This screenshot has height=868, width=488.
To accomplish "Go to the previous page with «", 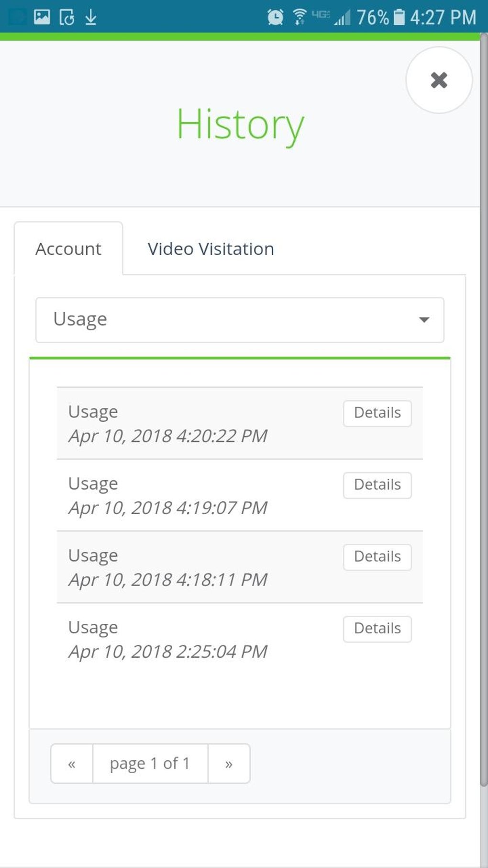I will (72, 764).
